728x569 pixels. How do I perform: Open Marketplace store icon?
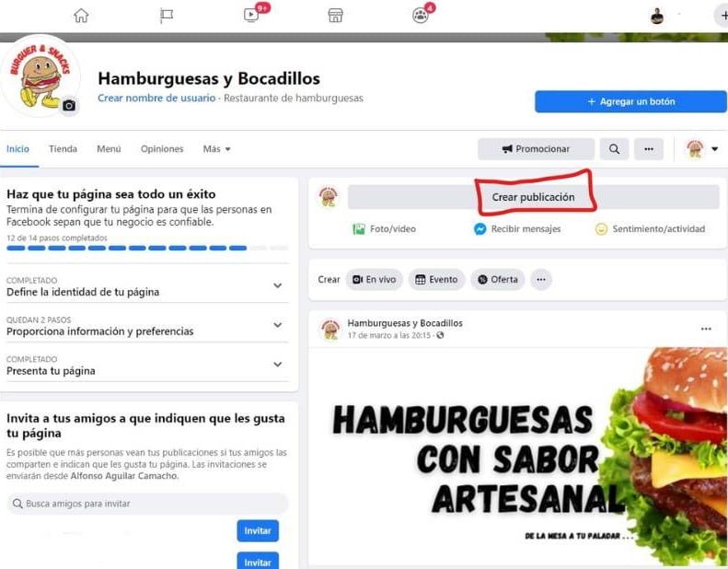pyautogui.click(x=335, y=16)
